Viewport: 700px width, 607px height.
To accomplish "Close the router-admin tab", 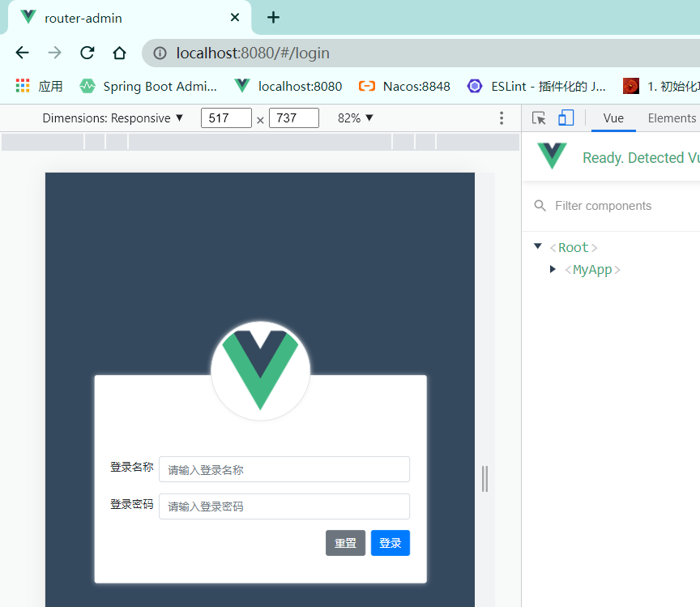I will pyautogui.click(x=235, y=17).
